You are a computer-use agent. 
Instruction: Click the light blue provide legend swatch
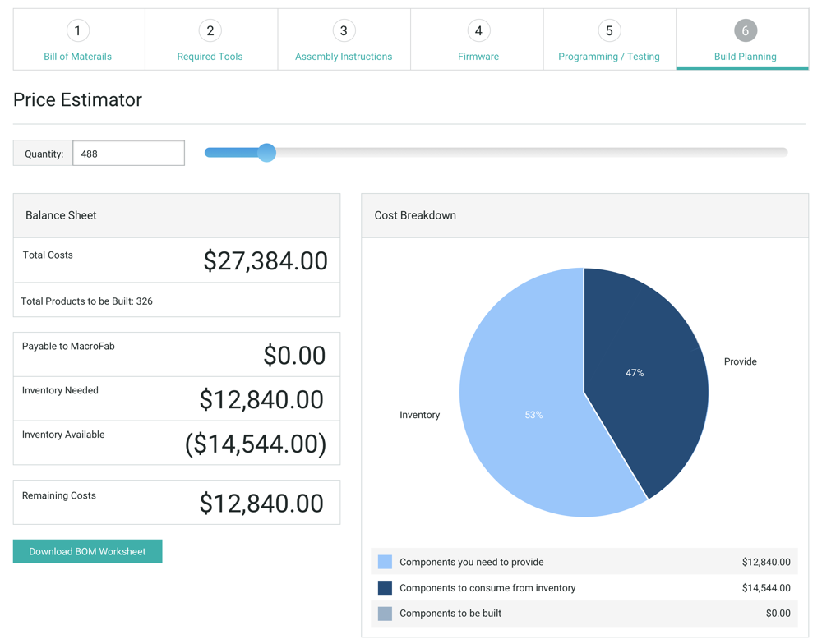coord(385,562)
